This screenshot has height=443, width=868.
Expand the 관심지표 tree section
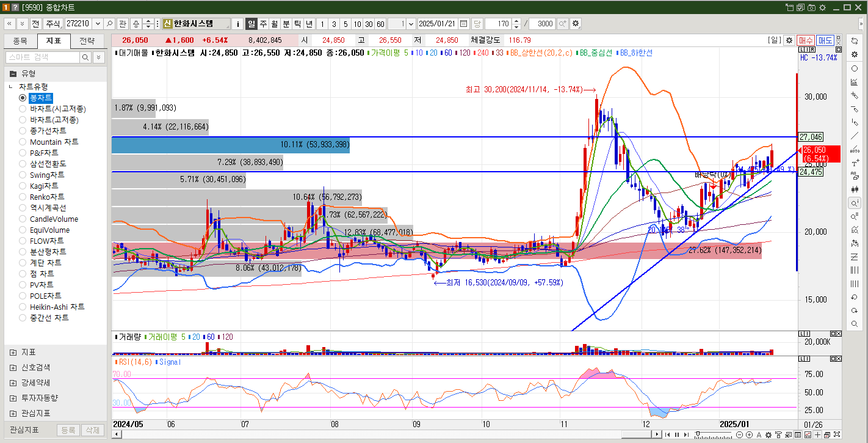coord(13,413)
